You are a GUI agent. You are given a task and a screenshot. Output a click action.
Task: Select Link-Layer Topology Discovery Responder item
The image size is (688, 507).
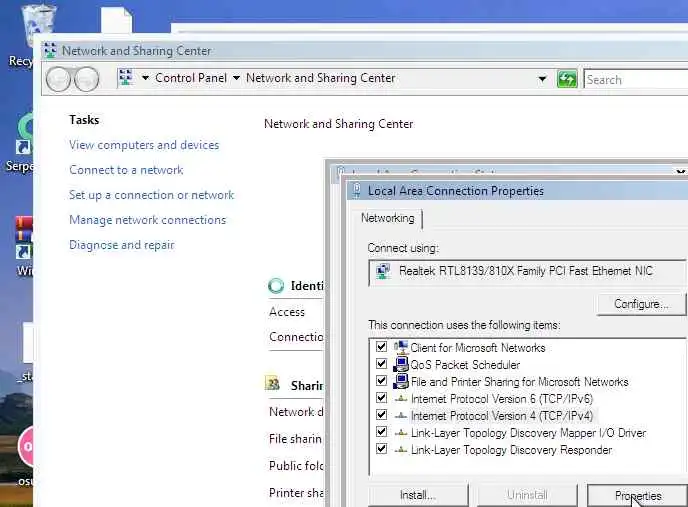(511, 450)
